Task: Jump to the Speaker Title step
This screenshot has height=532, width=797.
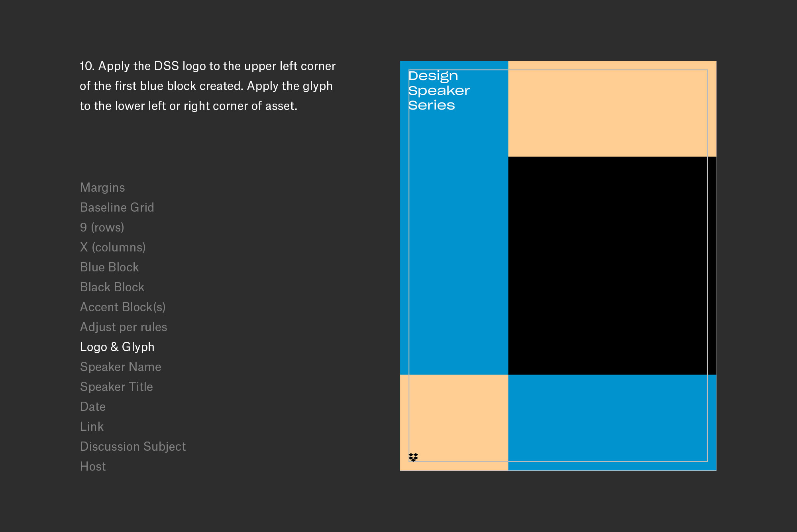Action: [x=116, y=387]
